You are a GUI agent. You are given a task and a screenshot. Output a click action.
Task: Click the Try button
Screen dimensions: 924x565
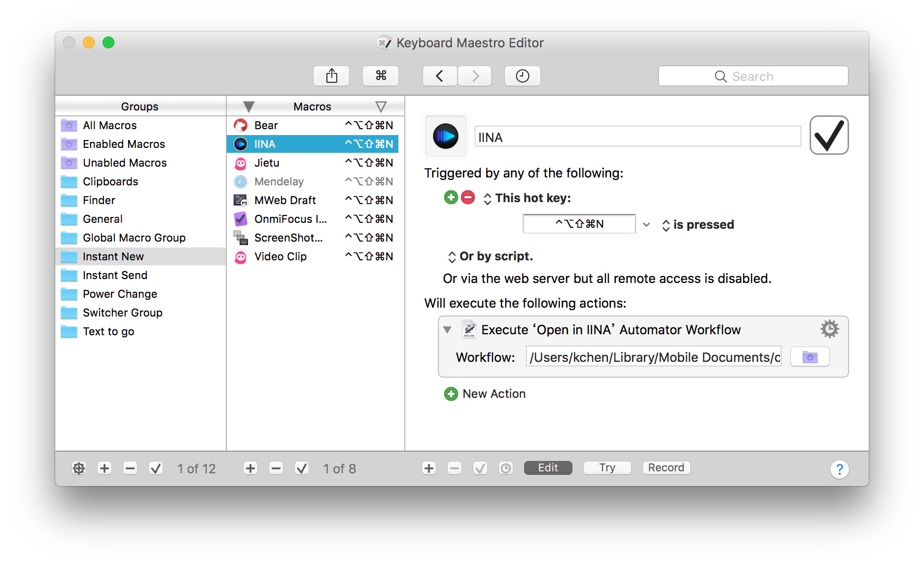[x=607, y=468]
